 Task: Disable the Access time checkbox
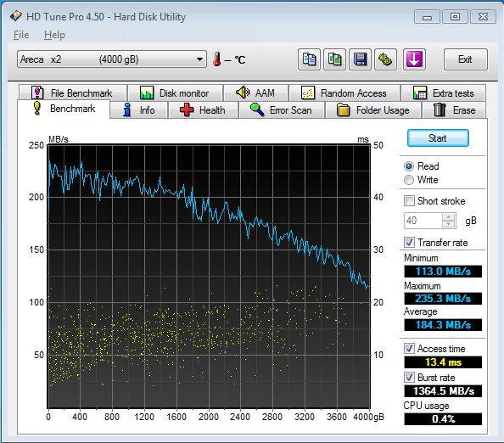coord(409,349)
